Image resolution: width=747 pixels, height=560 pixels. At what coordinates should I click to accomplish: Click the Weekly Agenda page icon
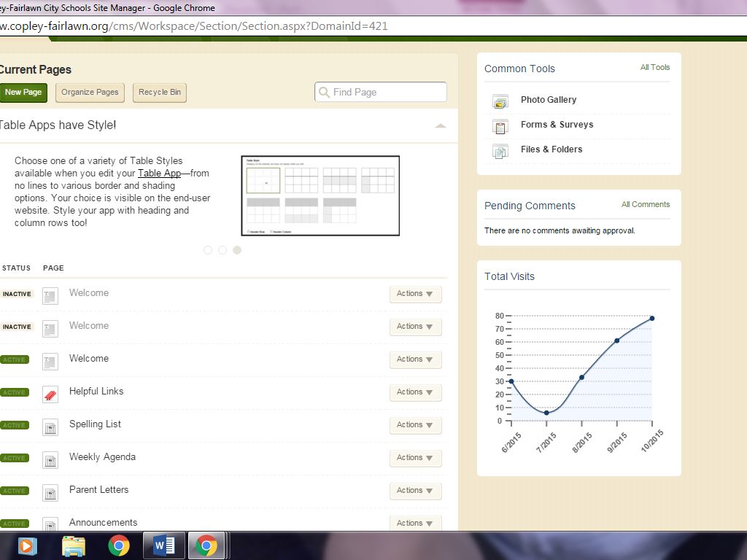click(x=50, y=460)
